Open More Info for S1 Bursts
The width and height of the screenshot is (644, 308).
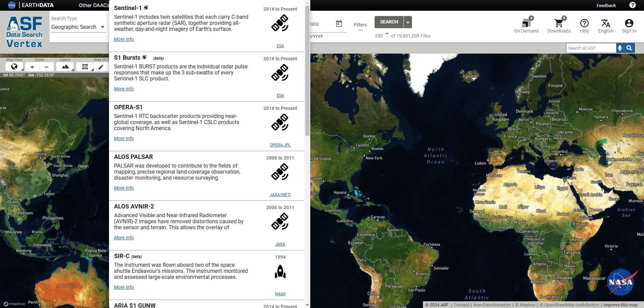[124, 89]
